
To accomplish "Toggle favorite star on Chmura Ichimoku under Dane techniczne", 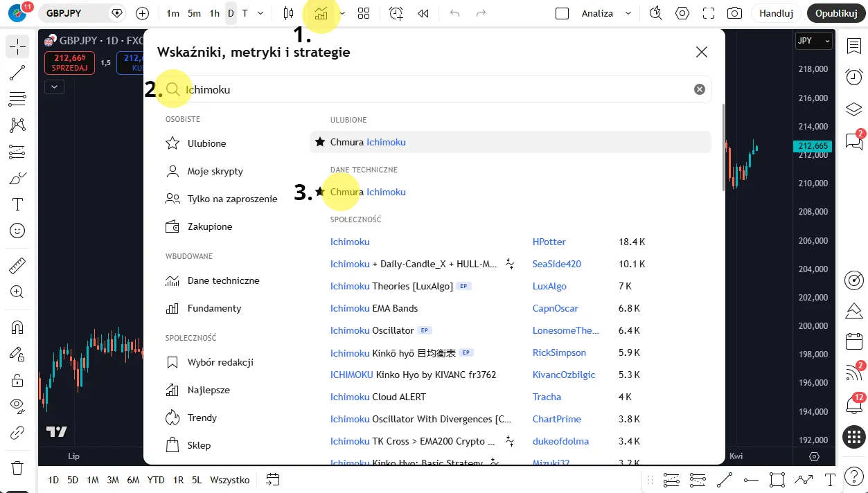I will click(319, 192).
